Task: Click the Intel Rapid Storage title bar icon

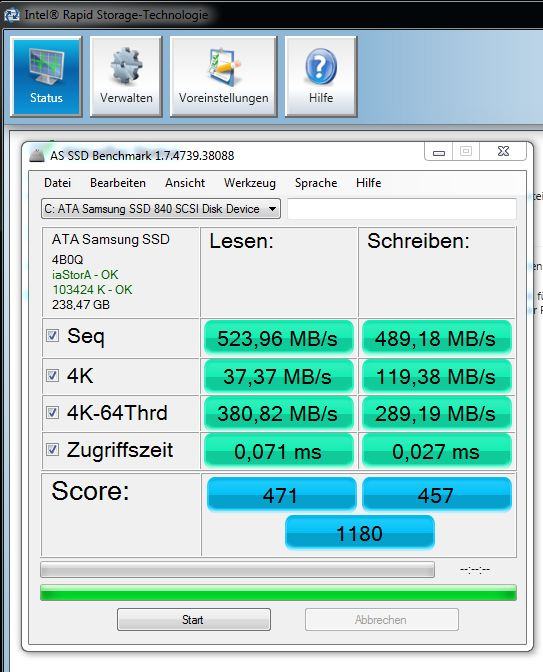Action: [x=12, y=15]
